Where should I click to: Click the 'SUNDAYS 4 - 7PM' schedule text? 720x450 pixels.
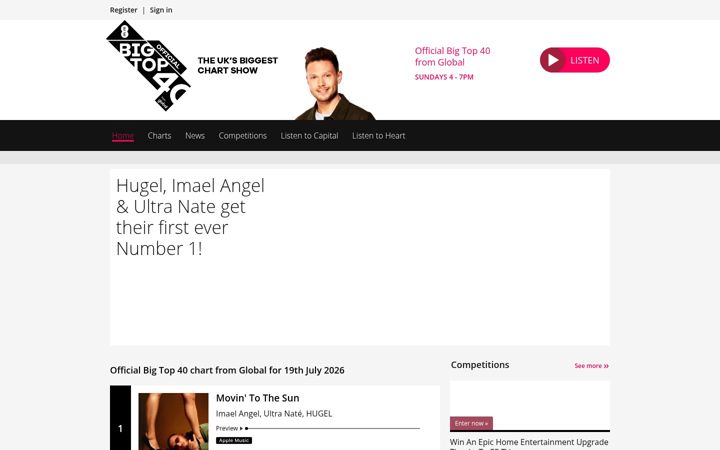pyautogui.click(x=444, y=77)
